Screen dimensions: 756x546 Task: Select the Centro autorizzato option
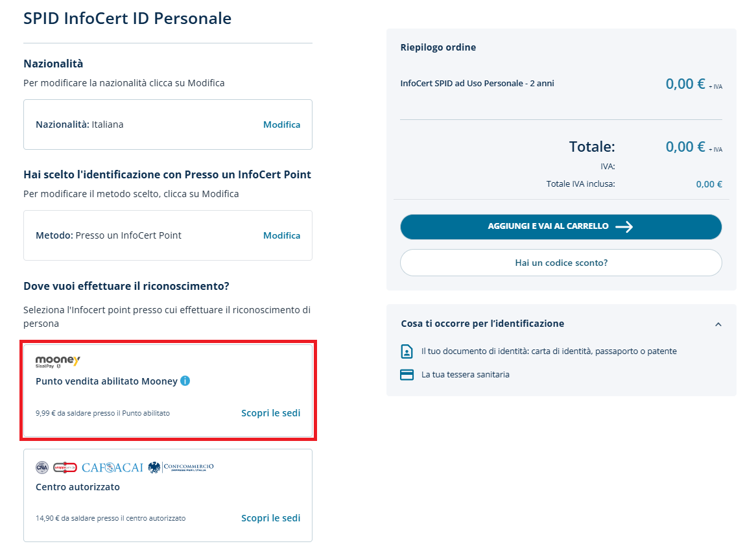(x=78, y=487)
